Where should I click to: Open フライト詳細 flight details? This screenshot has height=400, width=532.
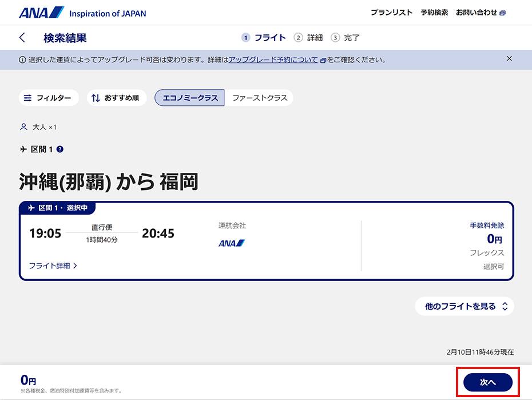point(51,266)
